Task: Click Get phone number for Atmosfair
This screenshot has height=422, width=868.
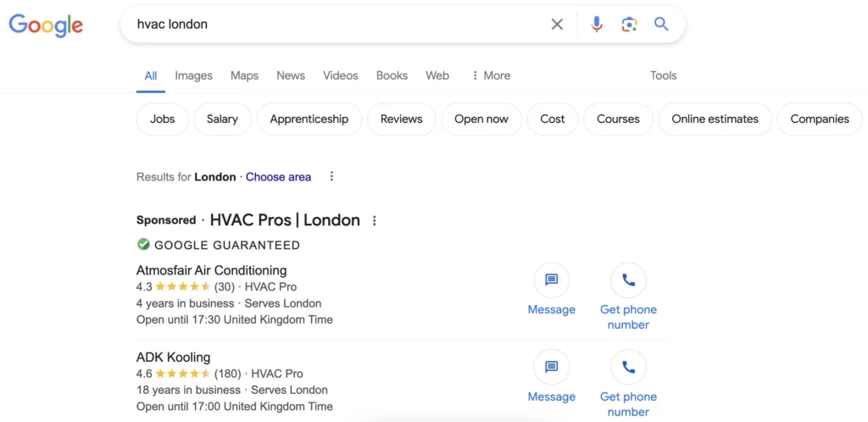Action: click(628, 317)
